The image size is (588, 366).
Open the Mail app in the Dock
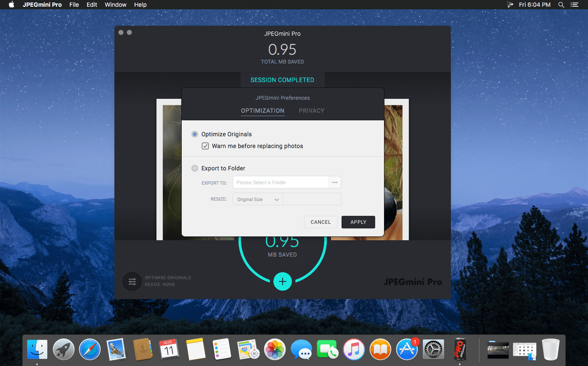pyautogui.click(x=116, y=350)
